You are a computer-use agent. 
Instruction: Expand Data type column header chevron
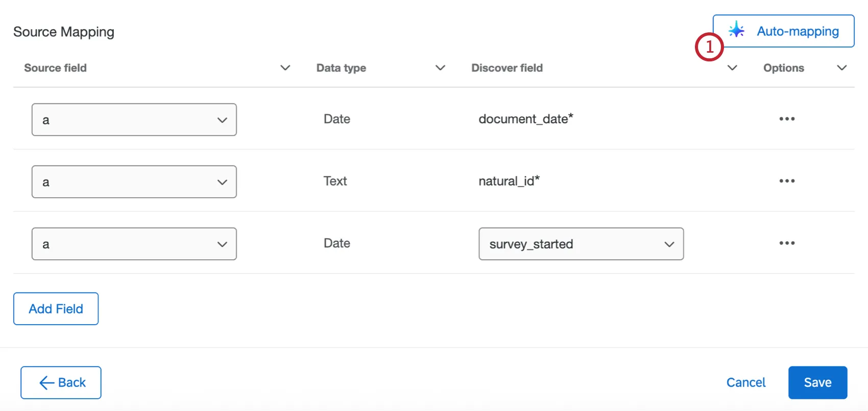[440, 68]
